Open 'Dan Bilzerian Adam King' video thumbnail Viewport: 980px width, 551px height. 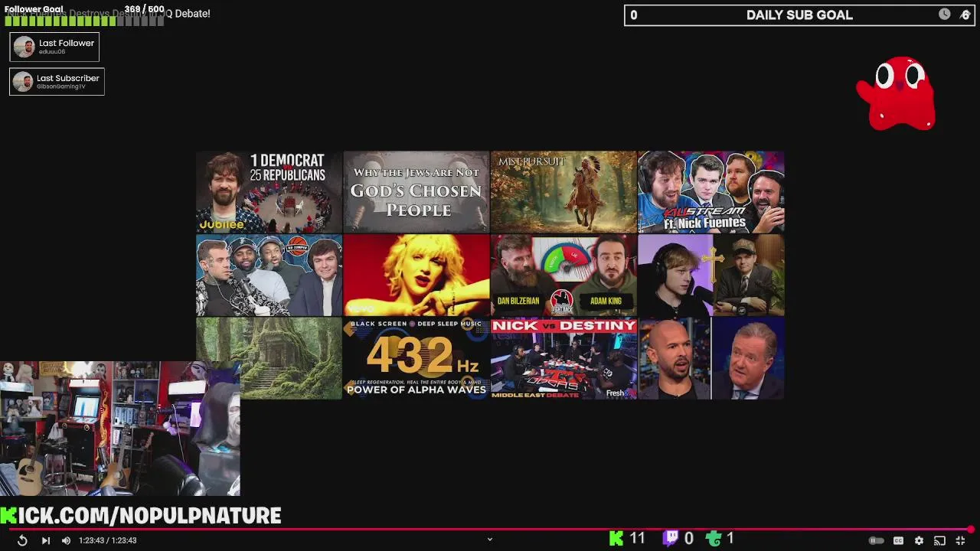563,275
